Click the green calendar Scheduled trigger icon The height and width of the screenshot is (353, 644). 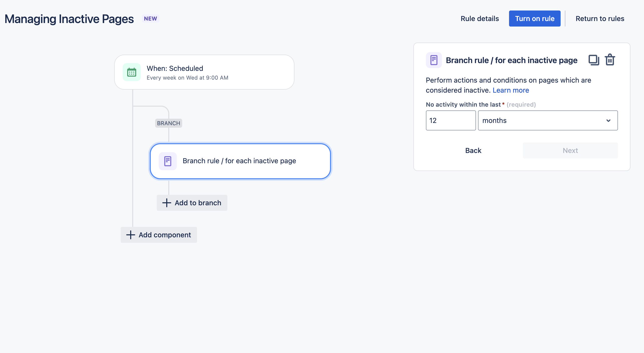(132, 72)
